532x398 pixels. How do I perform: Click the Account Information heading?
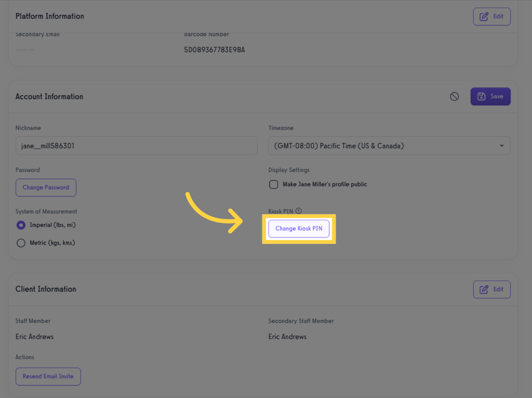point(49,96)
